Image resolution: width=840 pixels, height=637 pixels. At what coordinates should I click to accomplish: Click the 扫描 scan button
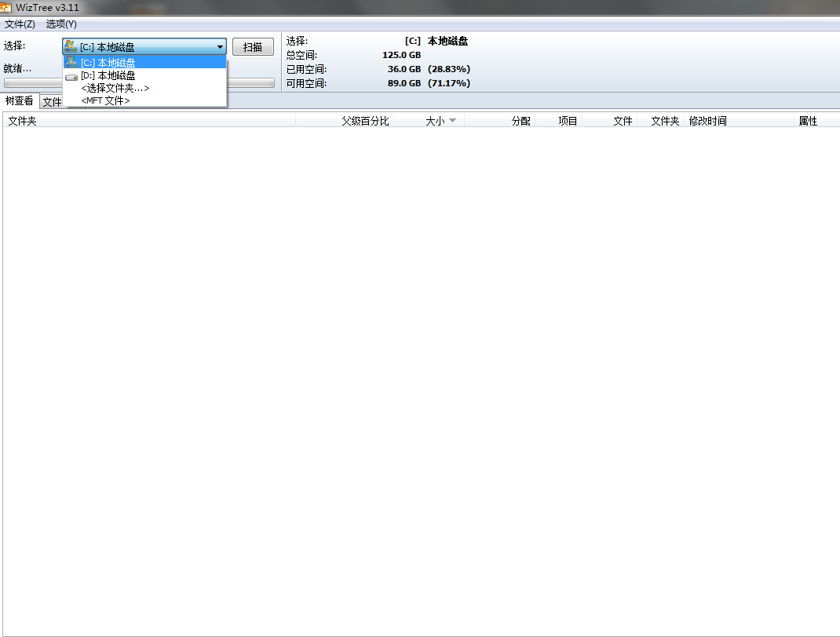tap(253, 47)
